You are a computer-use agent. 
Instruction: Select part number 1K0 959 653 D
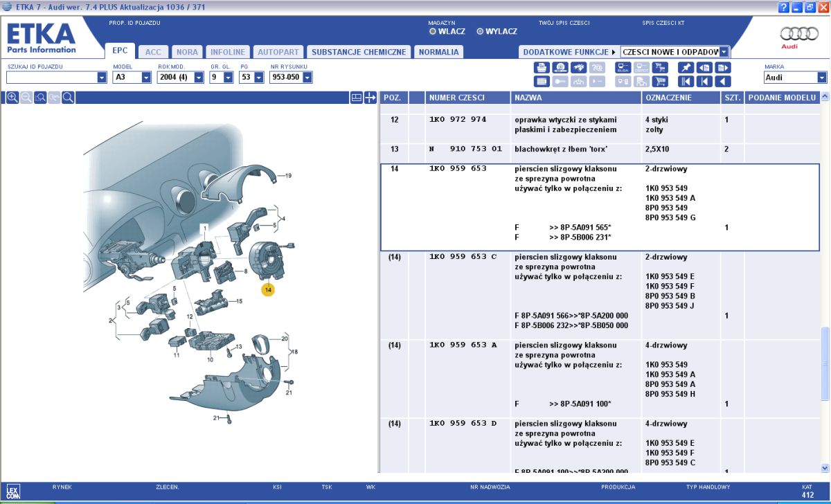click(463, 424)
